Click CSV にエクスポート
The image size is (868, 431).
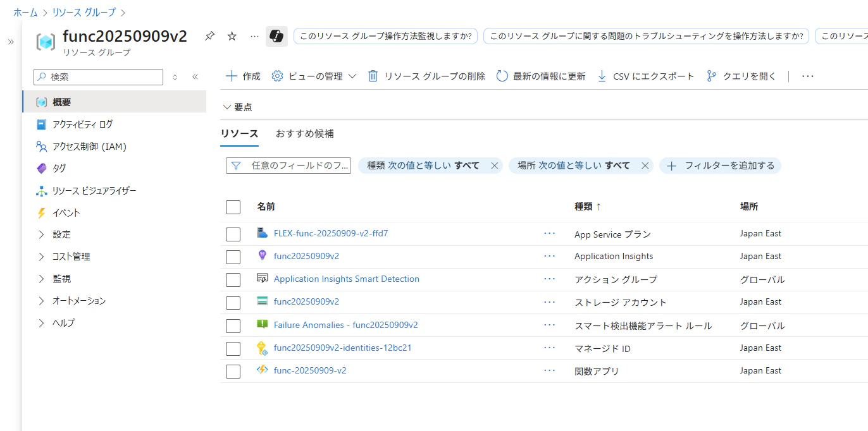pos(645,76)
